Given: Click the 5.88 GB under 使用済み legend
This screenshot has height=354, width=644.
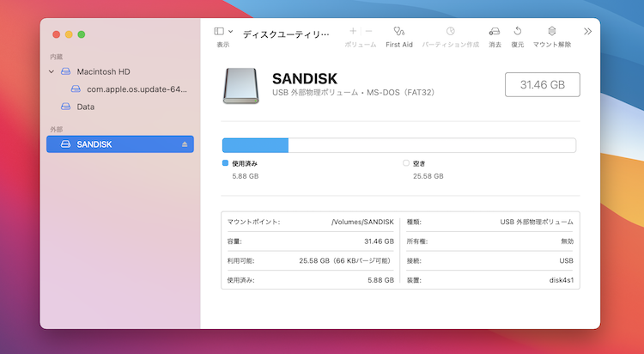Looking at the screenshot, I should (246, 176).
